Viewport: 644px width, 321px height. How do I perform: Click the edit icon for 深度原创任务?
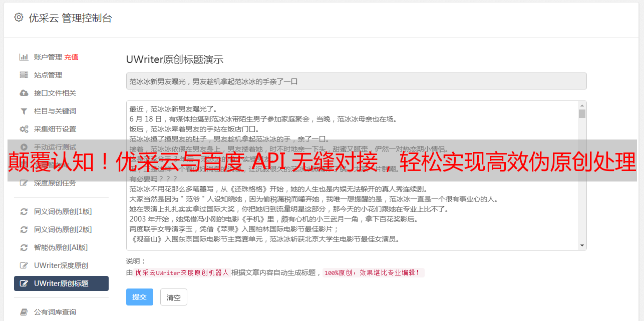coord(24,183)
